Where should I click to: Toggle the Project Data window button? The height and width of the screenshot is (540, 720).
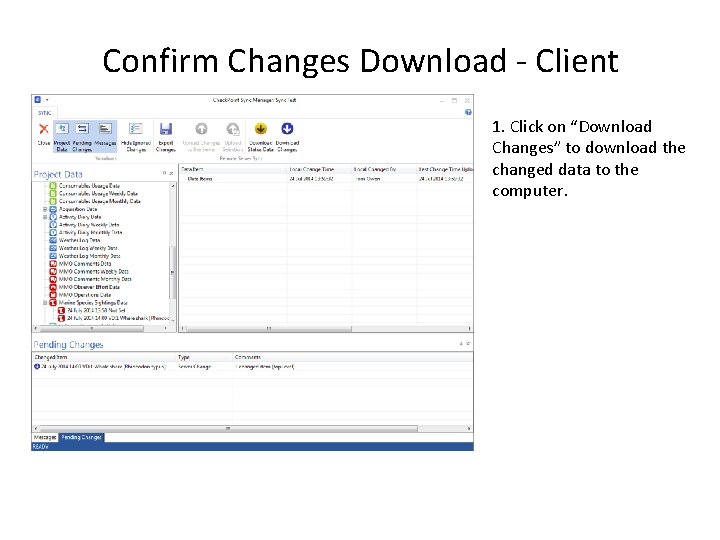[62, 136]
